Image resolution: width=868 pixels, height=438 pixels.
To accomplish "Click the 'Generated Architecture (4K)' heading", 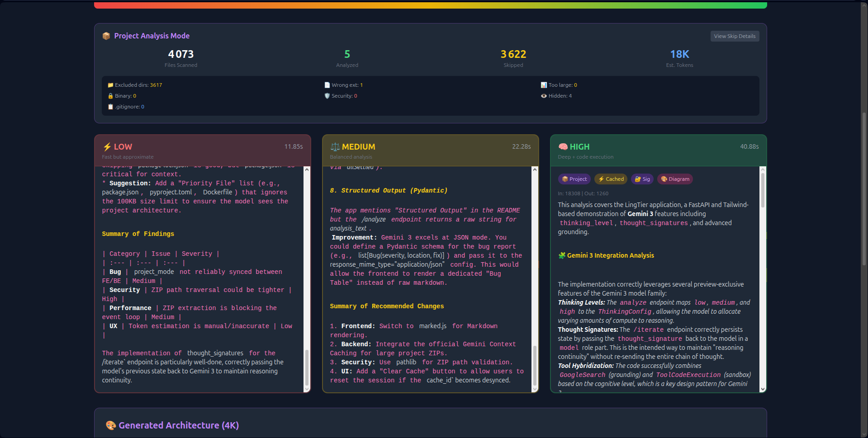I will pyautogui.click(x=179, y=425).
